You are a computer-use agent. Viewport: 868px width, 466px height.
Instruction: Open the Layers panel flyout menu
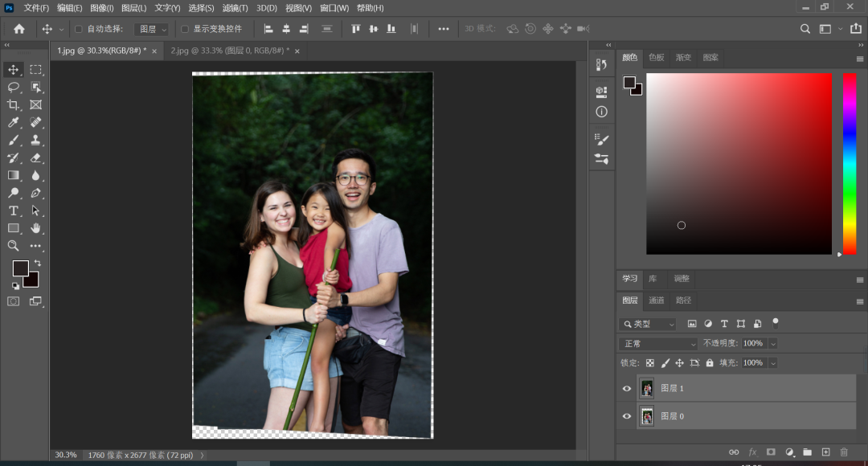coord(860,301)
